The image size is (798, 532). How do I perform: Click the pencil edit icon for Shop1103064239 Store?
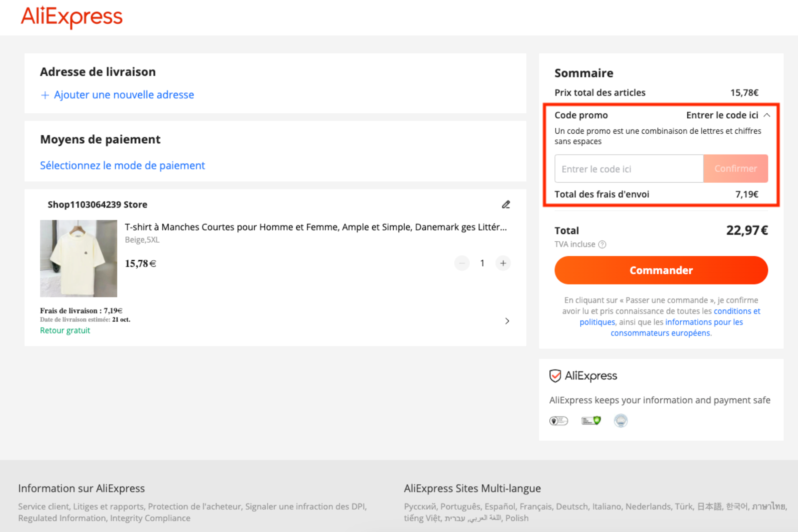pos(506,204)
